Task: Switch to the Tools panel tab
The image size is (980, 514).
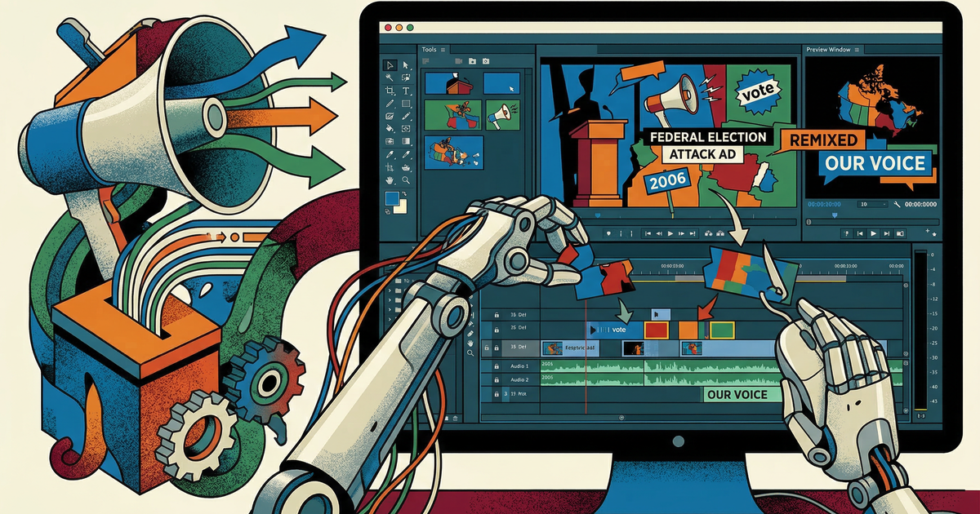Action: (x=429, y=50)
